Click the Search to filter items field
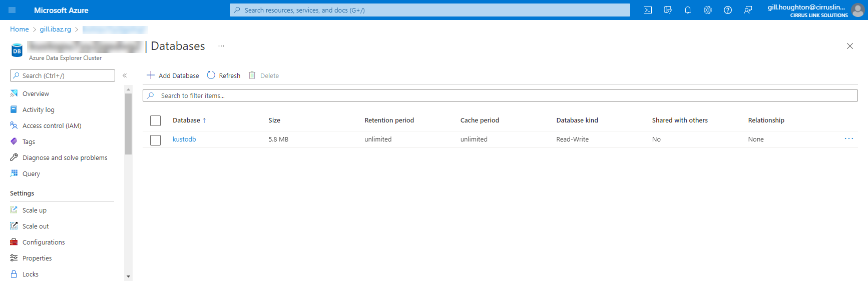Screen dimensions: 868x281 pyautogui.click(x=501, y=95)
